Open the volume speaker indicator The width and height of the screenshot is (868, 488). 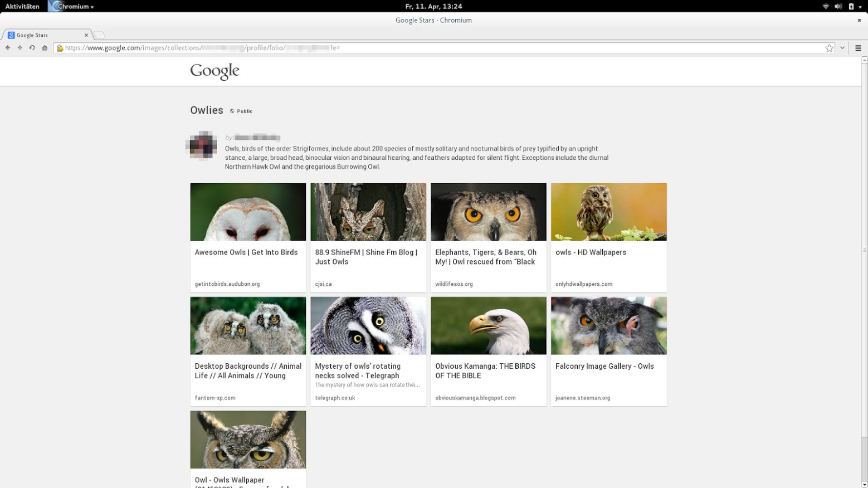pos(838,6)
